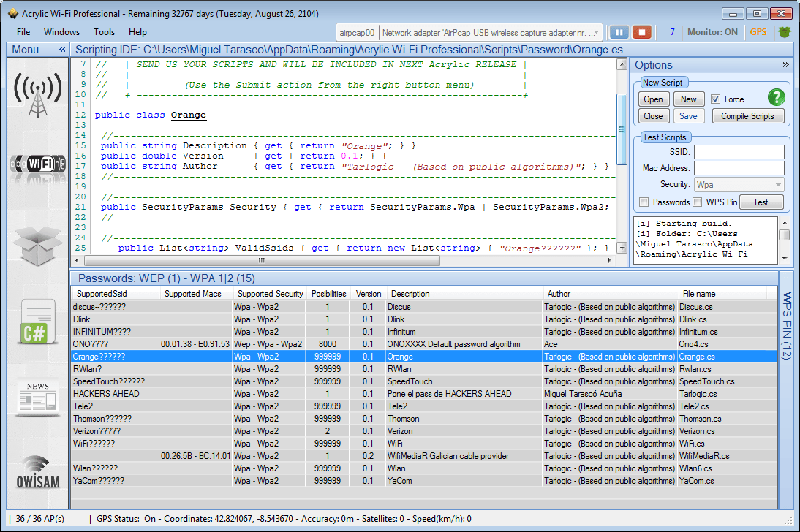This screenshot has height=532, width=800.
Task: Open the network adapter dropdown
Action: 597,32
